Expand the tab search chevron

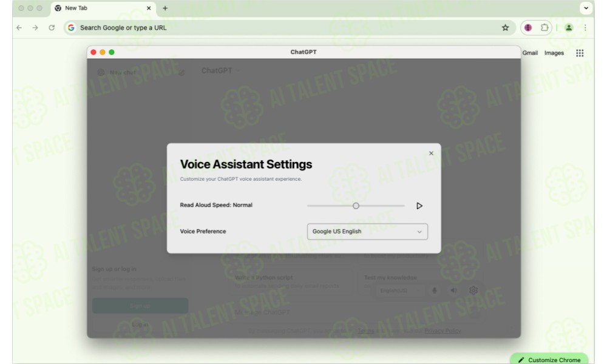586,8
